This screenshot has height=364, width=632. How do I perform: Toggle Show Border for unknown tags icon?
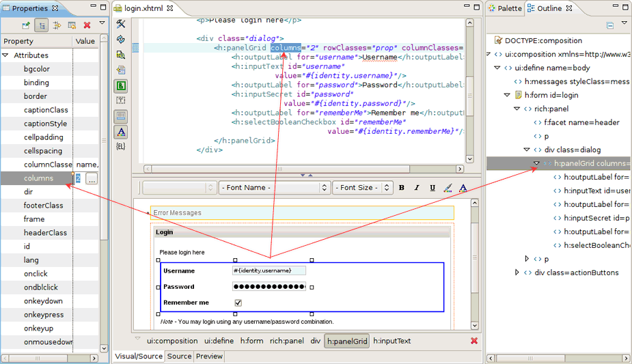pyautogui.click(x=120, y=85)
